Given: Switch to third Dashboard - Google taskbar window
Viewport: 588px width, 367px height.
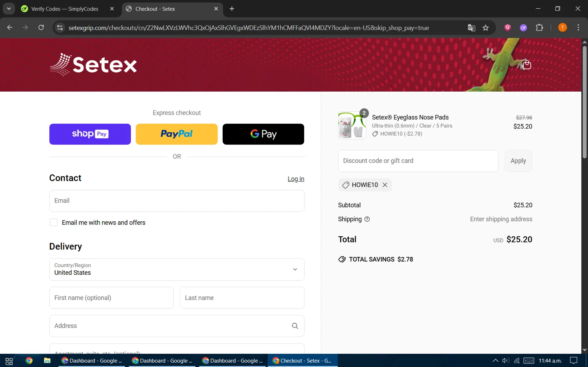Looking at the screenshot, I should (x=233, y=361).
